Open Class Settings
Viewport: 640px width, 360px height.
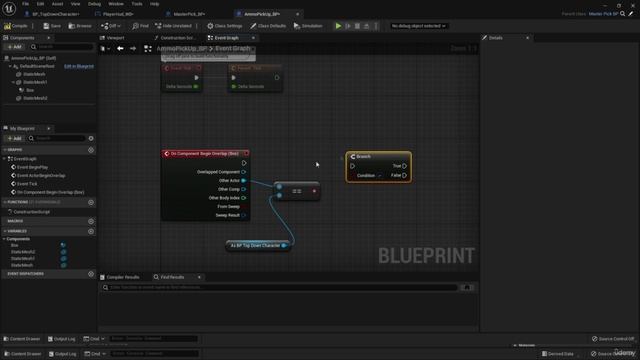[224, 26]
